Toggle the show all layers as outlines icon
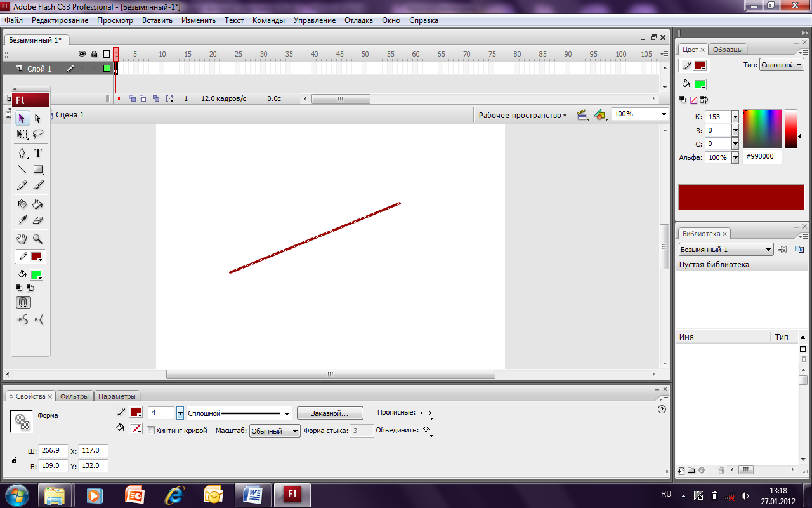Viewport: 812px width, 508px height. pyautogui.click(x=107, y=54)
